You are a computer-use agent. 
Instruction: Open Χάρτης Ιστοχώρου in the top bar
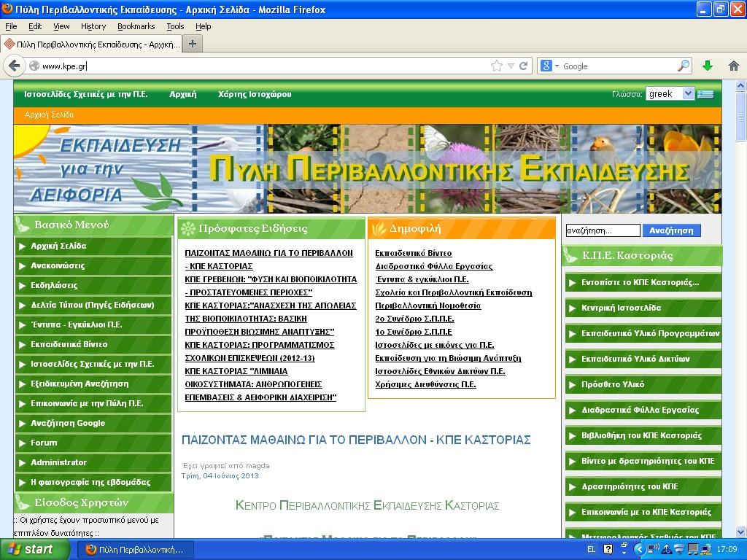tap(255, 94)
